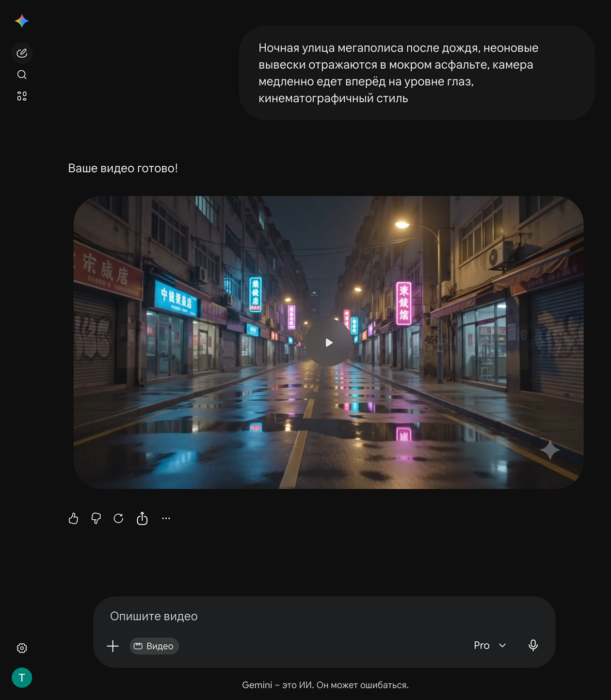Focus the Опишите видео input field
The height and width of the screenshot is (700, 611).
click(324, 616)
